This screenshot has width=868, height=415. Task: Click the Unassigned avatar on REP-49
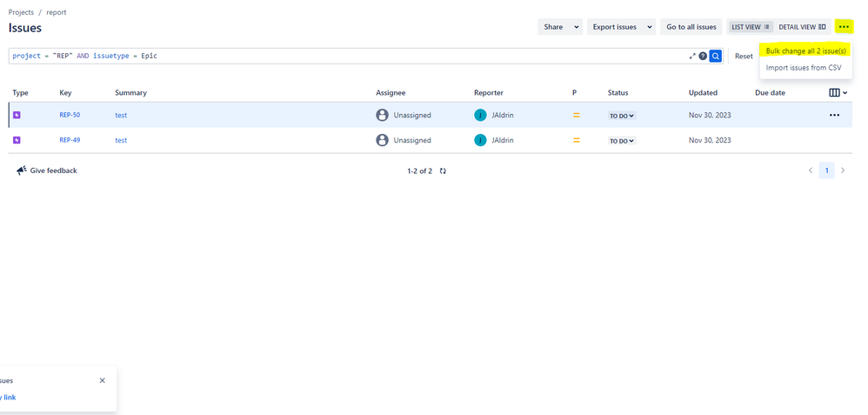click(x=382, y=140)
